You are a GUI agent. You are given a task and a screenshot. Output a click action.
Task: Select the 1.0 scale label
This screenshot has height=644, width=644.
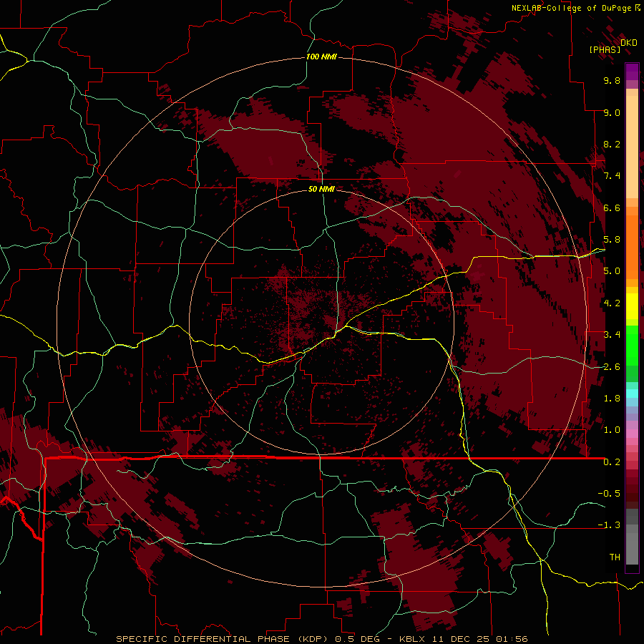(612, 430)
